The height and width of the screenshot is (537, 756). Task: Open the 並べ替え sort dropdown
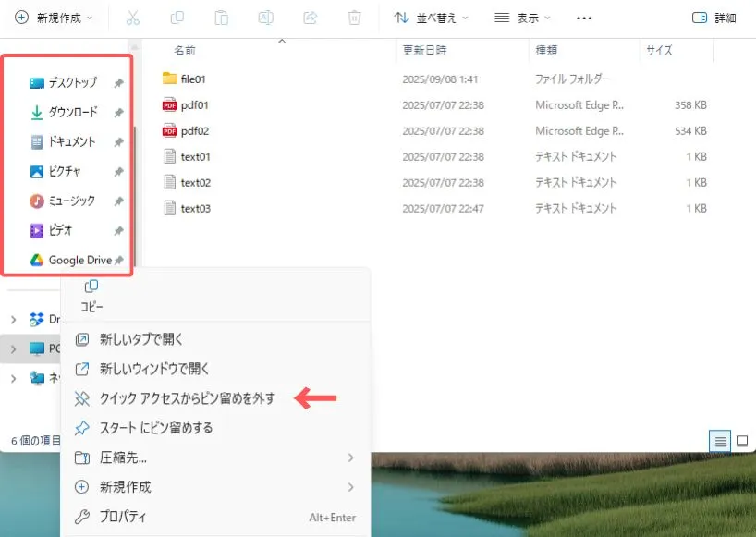coord(431,18)
